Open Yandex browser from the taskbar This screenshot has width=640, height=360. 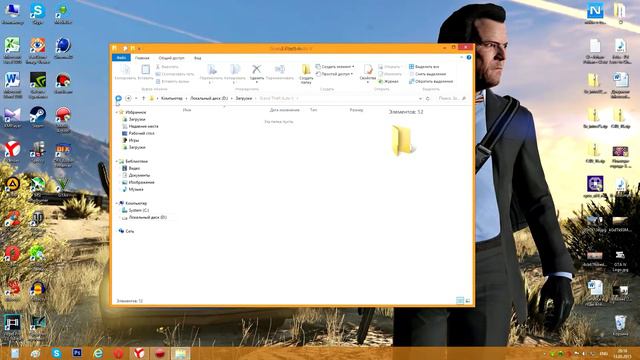coord(139,353)
